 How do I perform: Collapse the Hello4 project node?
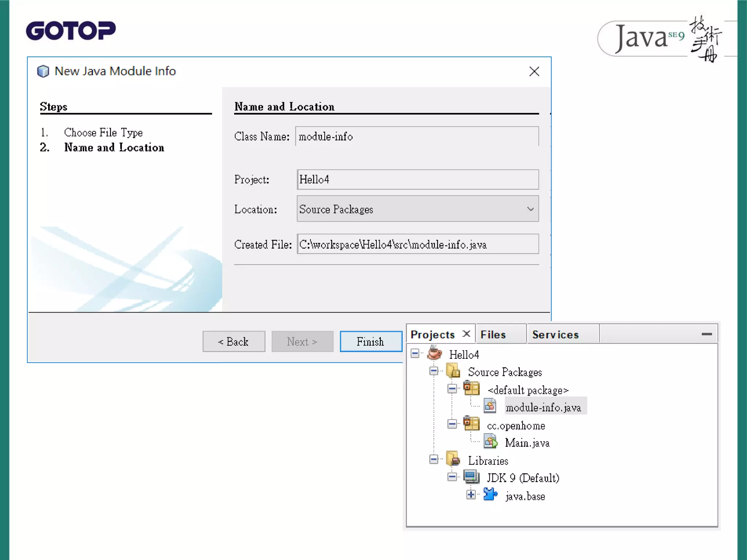[x=415, y=353]
